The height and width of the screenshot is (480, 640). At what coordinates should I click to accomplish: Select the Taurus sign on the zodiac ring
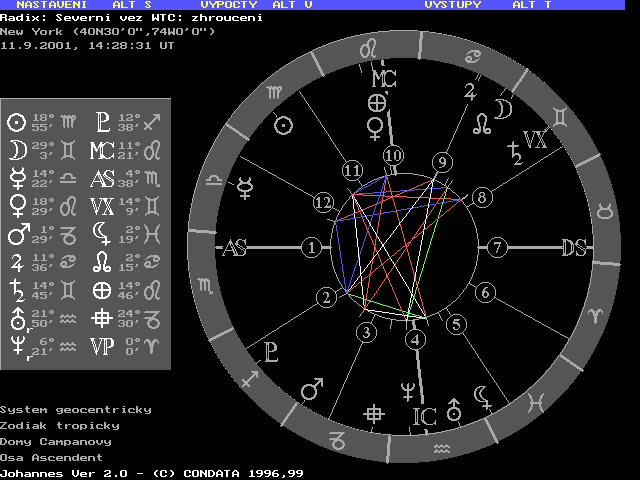(x=605, y=211)
